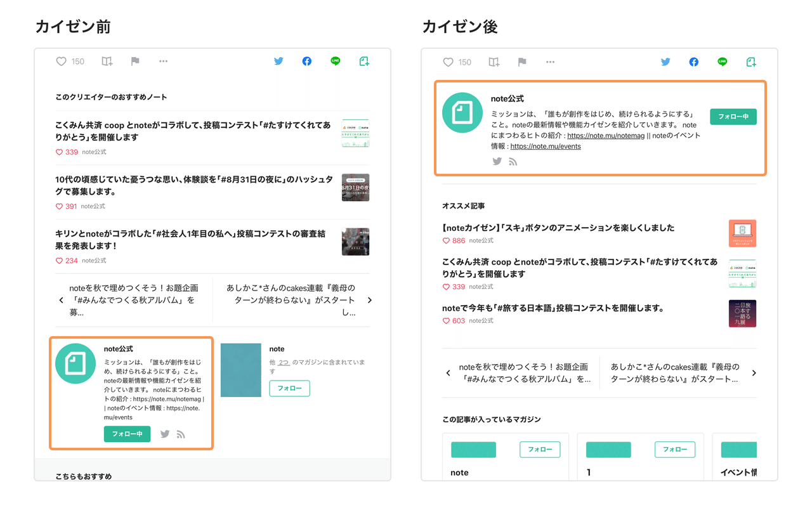Share on Facebook in the カイゼン後 panel
This screenshot has height=515, width=812.
694,62
